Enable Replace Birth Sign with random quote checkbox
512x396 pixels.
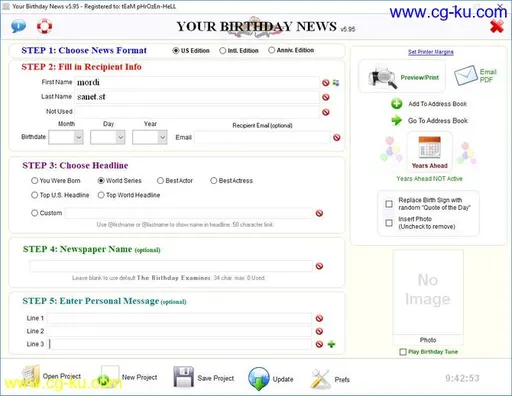click(389, 204)
